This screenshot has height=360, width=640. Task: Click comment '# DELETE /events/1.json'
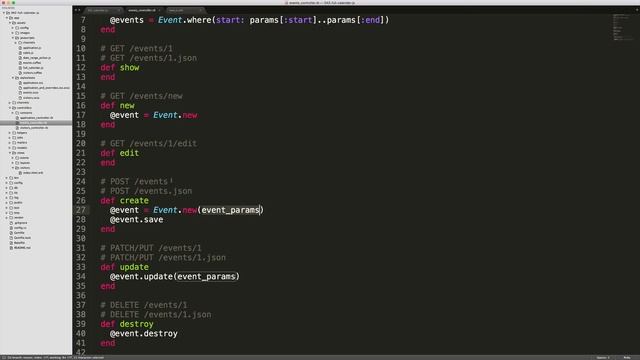(156, 315)
